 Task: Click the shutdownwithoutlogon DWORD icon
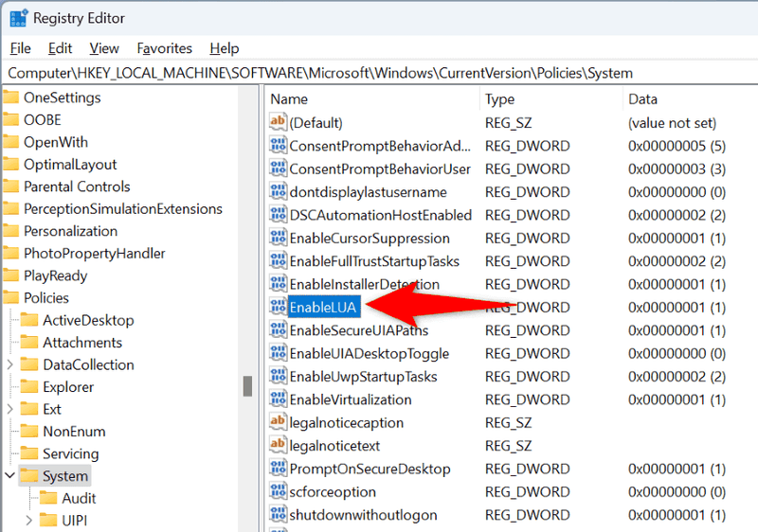278,515
